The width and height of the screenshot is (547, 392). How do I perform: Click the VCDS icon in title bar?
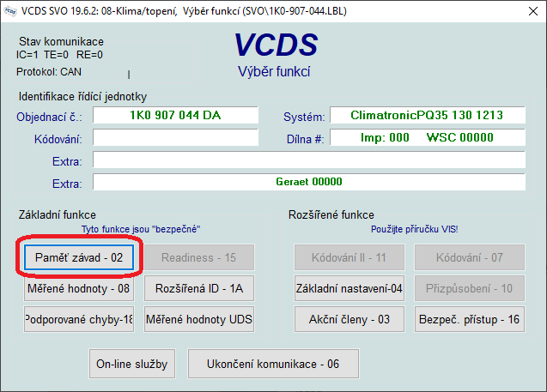[x=10, y=11]
